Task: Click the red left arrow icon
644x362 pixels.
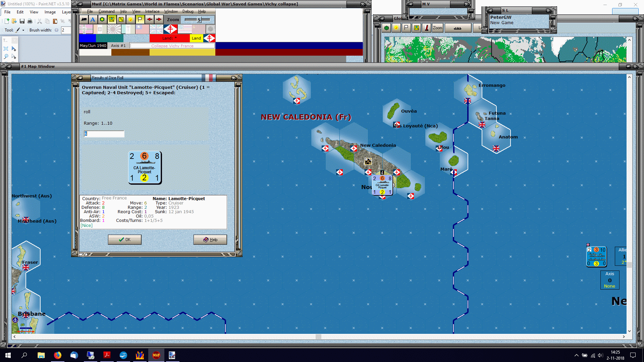Action: pos(149,19)
